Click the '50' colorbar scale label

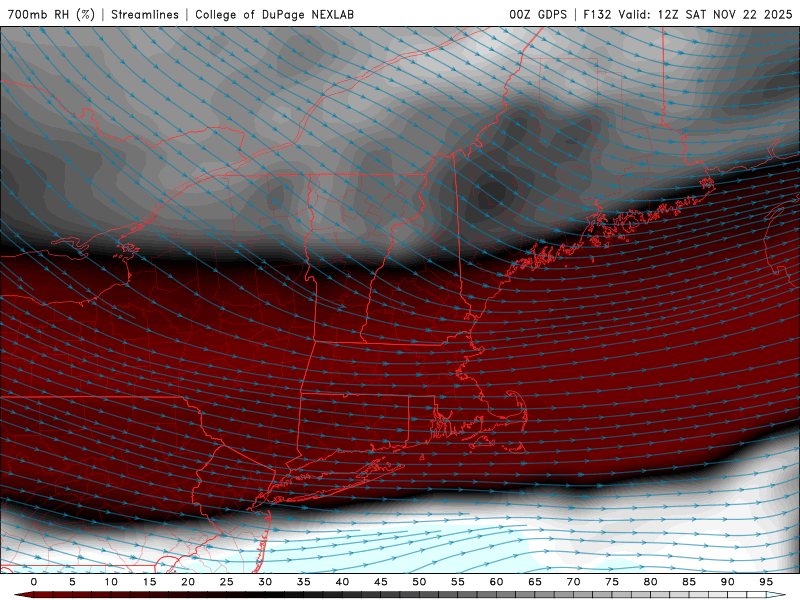(419, 582)
